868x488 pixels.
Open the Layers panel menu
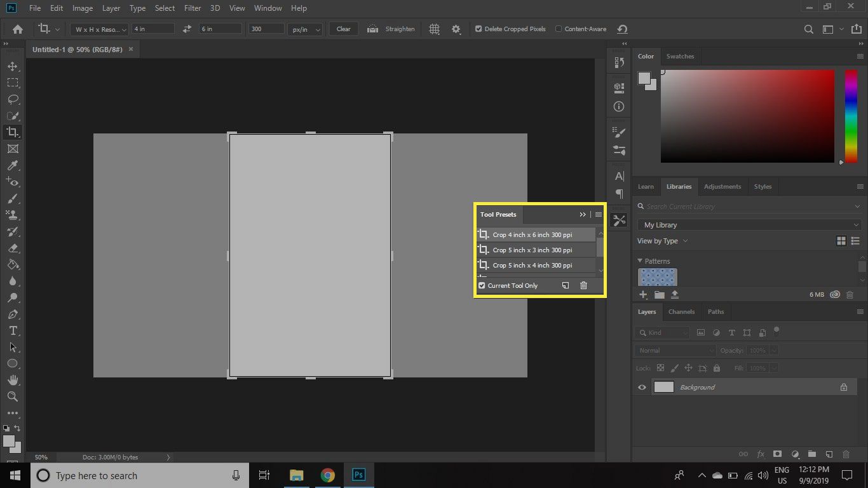pyautogui.click(x=860, y=311)
